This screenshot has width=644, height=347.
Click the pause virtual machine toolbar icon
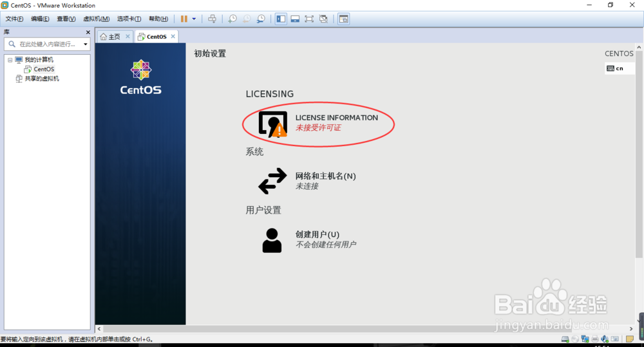click(x=184, y=19)
